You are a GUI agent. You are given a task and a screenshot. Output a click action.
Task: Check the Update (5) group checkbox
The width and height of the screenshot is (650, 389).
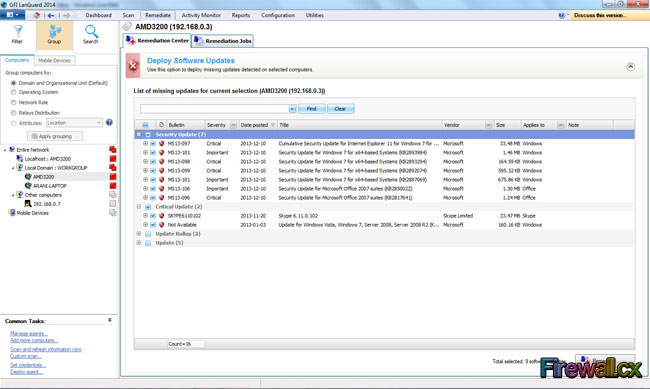tap(148, 243)
